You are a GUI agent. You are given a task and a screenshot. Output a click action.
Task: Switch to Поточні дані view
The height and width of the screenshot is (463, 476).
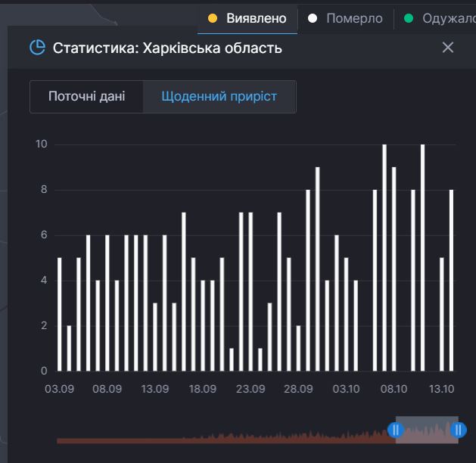click(x=86, y=97)
